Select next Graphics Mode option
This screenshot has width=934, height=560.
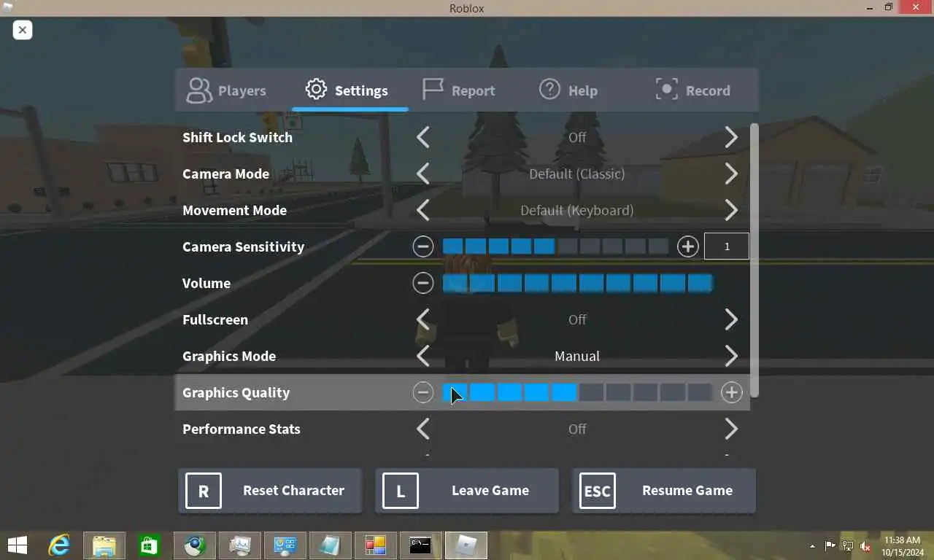pos(731,356)
